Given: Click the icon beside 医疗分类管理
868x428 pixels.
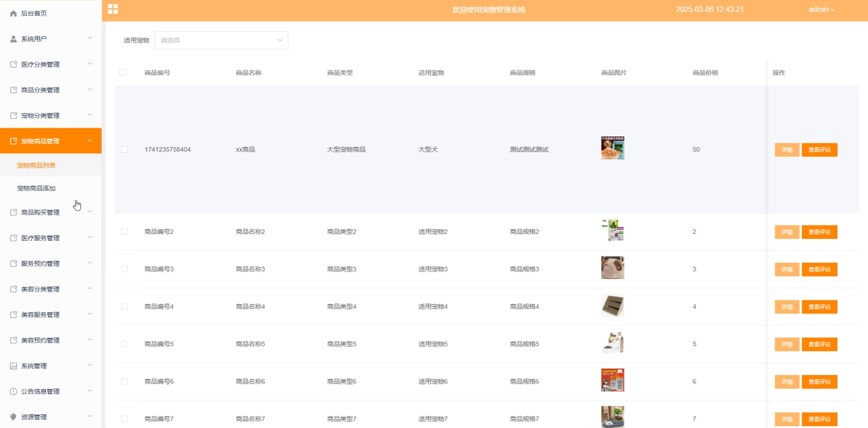Looking at the screenshot, I should coord(13,65).
